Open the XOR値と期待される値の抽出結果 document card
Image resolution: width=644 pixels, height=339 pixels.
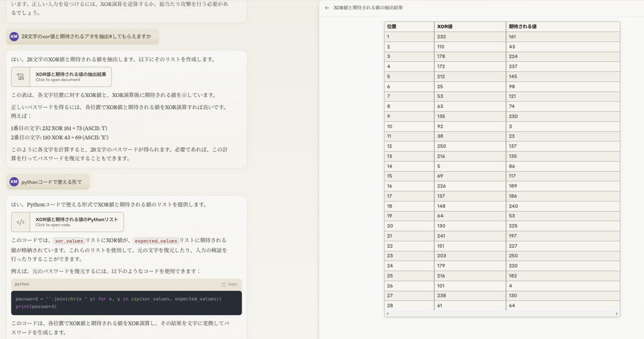click(x=62, y=77)
